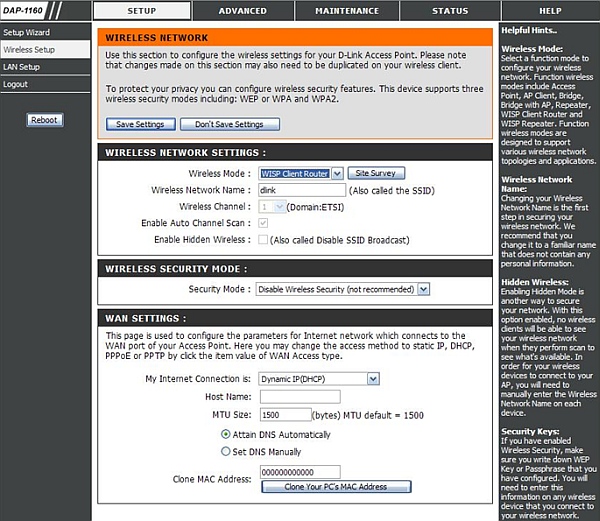
Task: Expand the Wireless Mode dropdown
Action: click(x=301, y=173)
